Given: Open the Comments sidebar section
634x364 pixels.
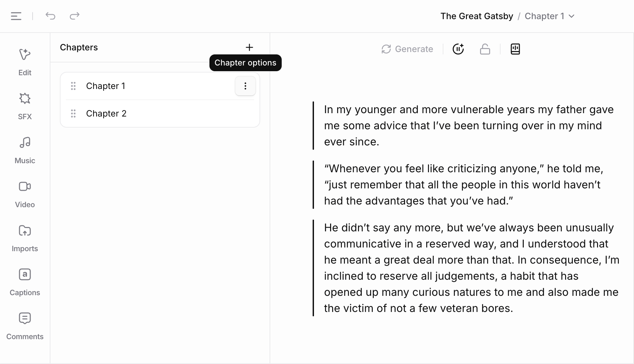Looking at the screenshot, I should click(x=25, y=325).
